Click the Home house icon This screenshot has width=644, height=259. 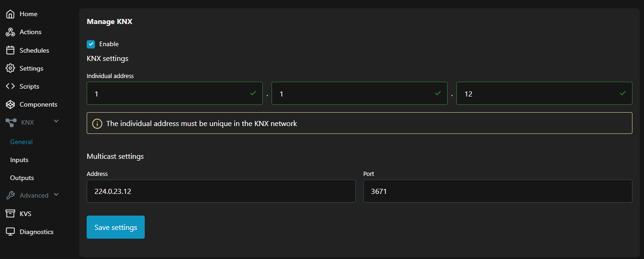click(10, 14)
